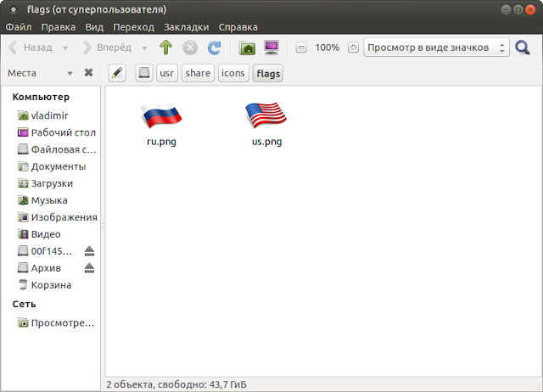Eject the Архив volume

click(89, 268)
